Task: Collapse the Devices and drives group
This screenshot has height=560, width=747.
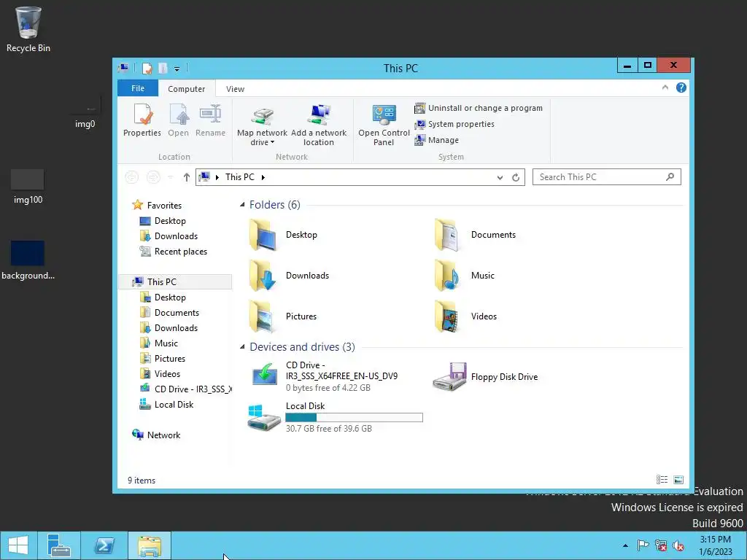Action: (242, 347)
